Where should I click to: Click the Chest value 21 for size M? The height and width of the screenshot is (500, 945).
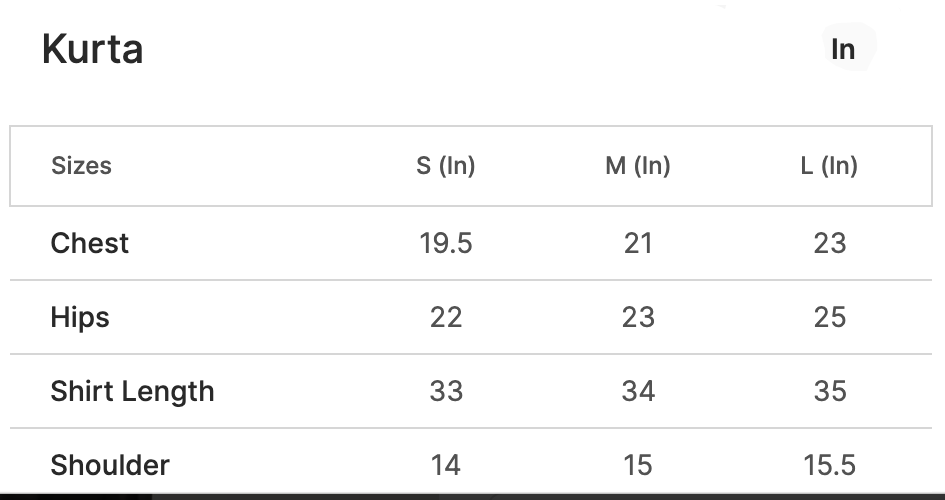pyautogui.click(x=638, y=243)
